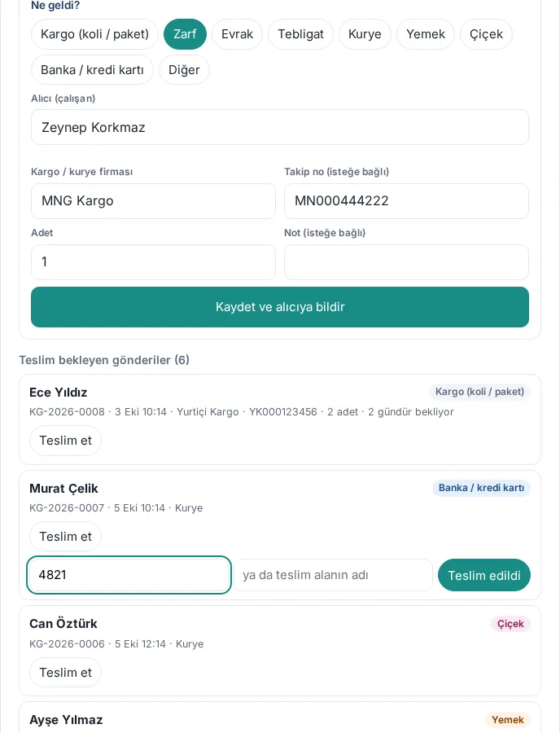Viewport: 560px width, 733px height.
Task: Click Teslim et for Ece Yıldız
Action: point(65,441)
